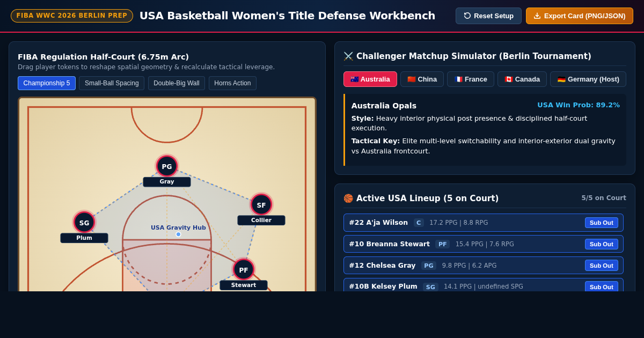Click the PG badge beside Chelsea Gray
Screen dimensions: 644x338
click(x=429, y=266)
